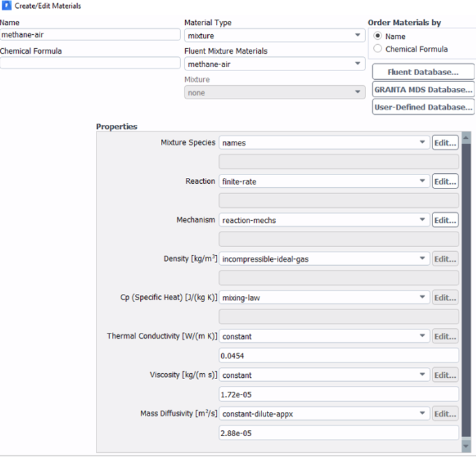The width and height of the screenshot is (476, 457).
Task: Expand the Fluent Mixture Materials dropdown
Action: tap(274, 64)
